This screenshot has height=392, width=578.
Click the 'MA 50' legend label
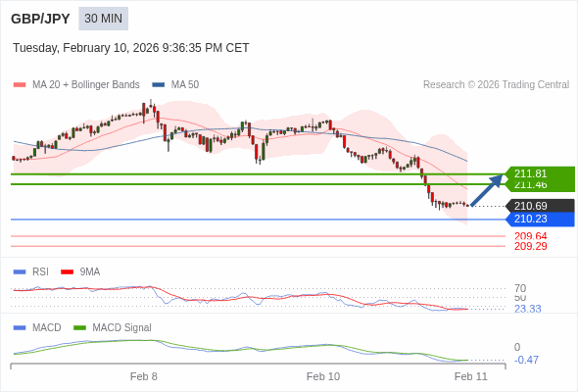tap(185, 85)
